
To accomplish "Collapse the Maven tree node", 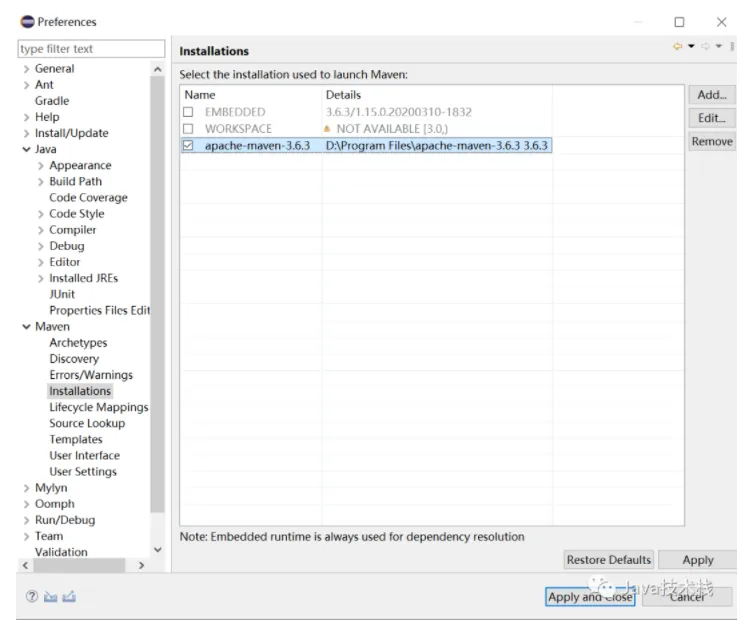I will (26, 327).
